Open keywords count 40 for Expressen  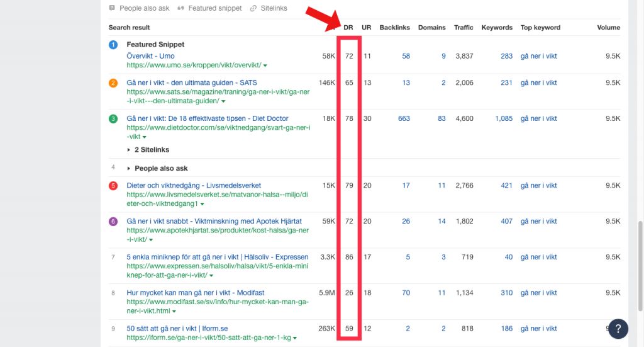508,257
